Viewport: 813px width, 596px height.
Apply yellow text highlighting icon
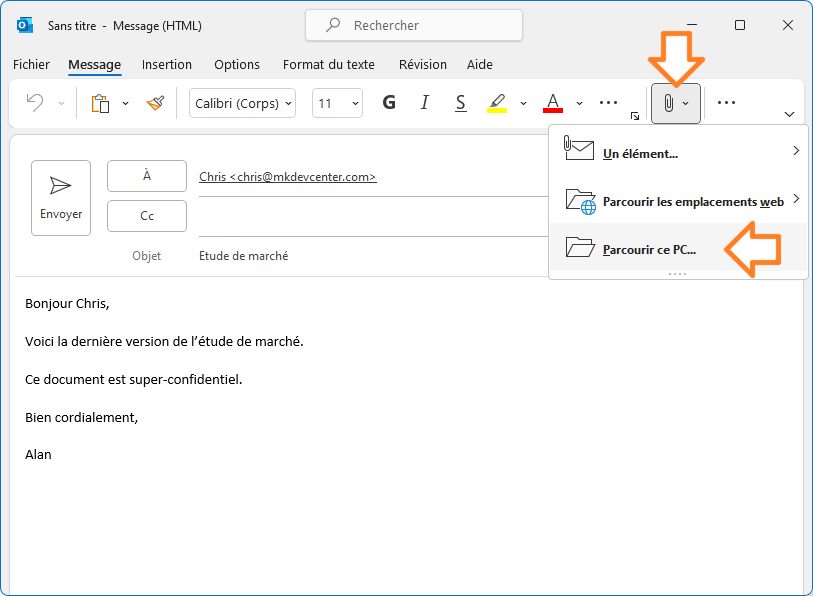(498, 102)
